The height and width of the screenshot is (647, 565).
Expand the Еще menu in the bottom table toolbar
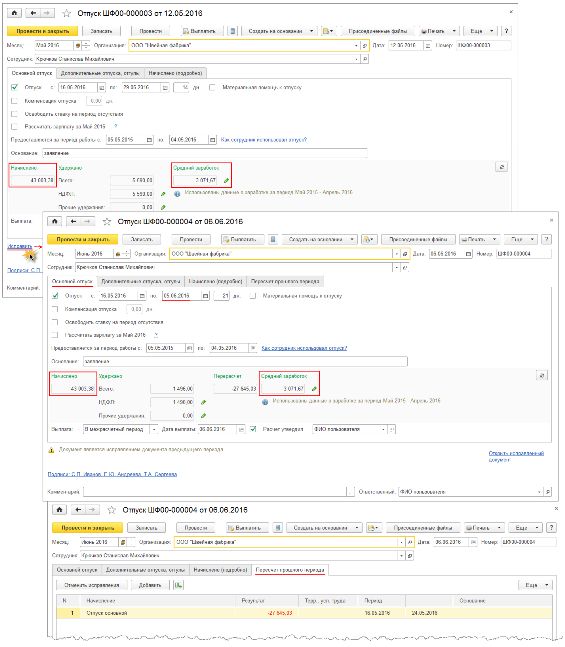tap(535, 585)
